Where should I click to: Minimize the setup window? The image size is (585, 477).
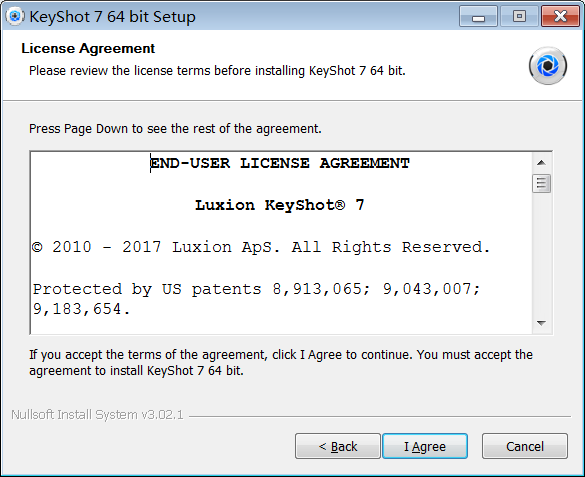478,16
